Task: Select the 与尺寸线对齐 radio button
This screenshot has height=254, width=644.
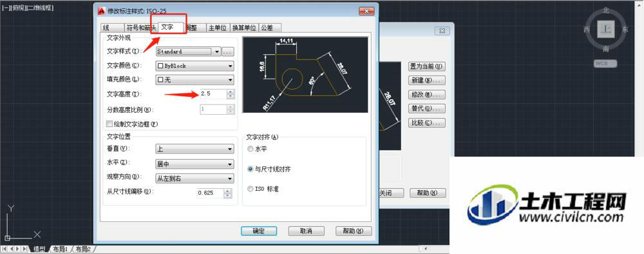Action: click(x=251, y=169)
